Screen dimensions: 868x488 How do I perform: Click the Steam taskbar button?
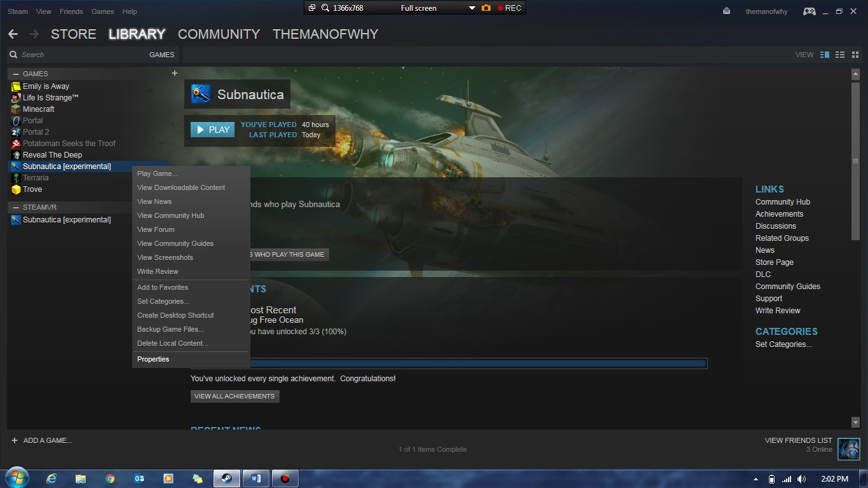227,478
